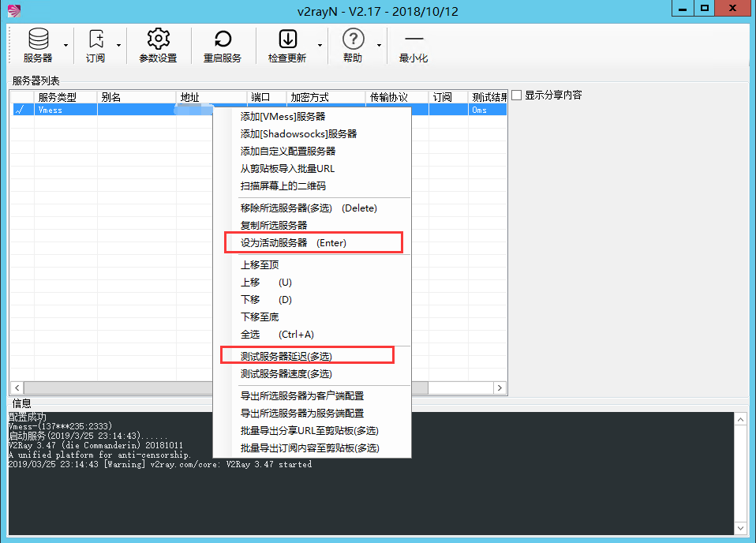Select 添加[VMess]服务器 menu item

283,116
